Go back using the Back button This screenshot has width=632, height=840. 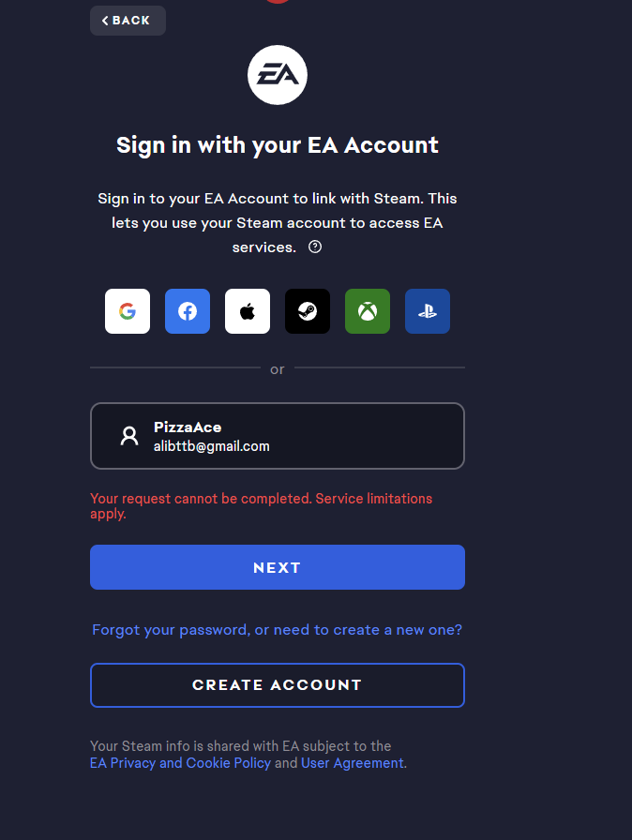(x=128, y=21)
